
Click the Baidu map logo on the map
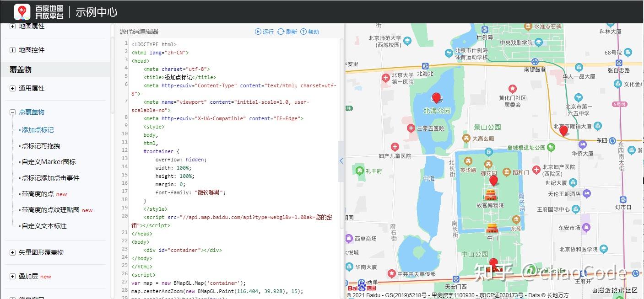(362, 286)
